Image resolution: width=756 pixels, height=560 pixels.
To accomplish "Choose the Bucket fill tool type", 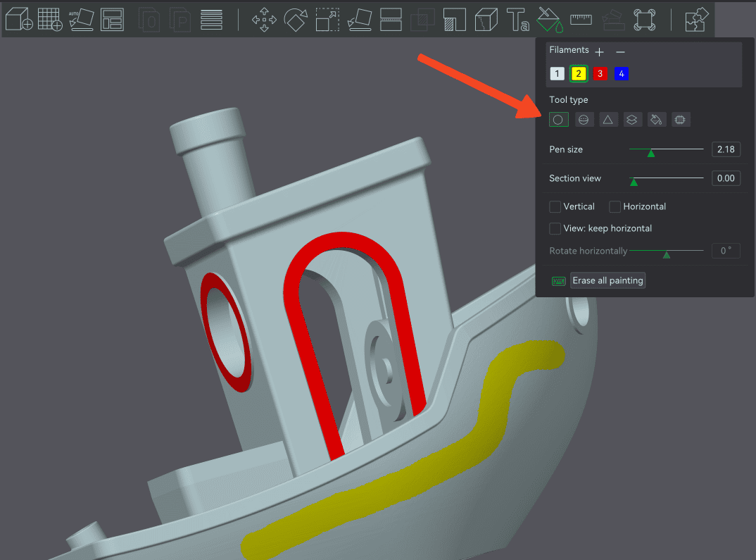I will coord(655,120).
